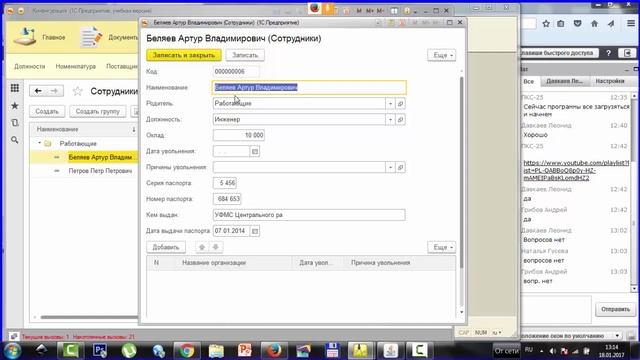Click the chat message input box
Screen dimensions: 640x360
(x=556, y=309)
